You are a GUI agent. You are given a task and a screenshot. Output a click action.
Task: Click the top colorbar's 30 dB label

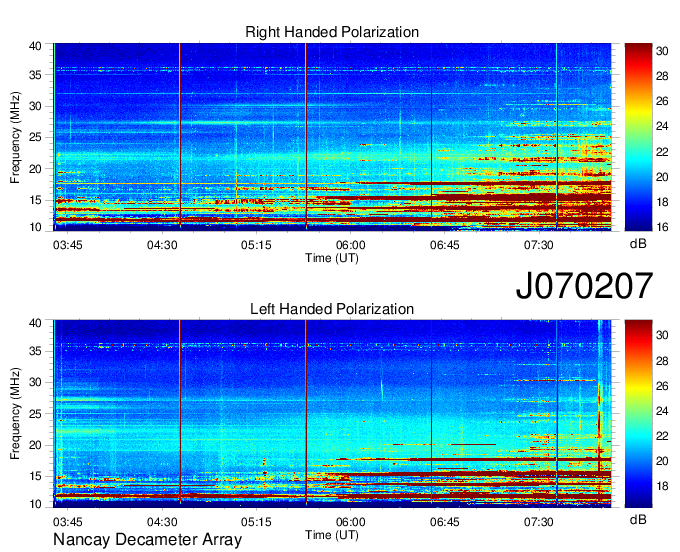point(662,51)
